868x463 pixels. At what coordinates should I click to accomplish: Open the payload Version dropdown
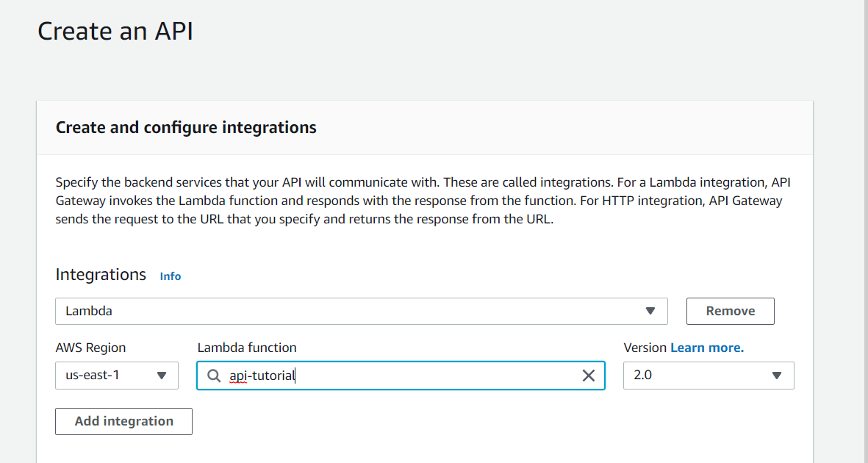point(708,376)
